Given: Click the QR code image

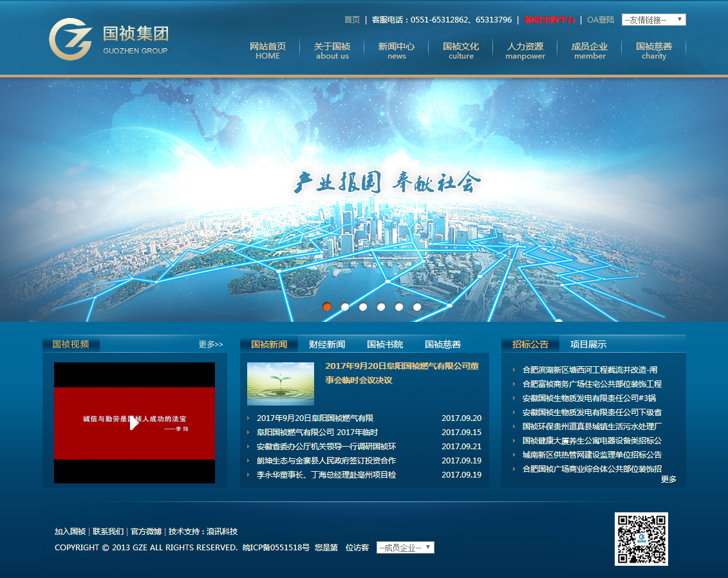Looking at the screenshot, I should pyautogui.click(x=641, y=539).
